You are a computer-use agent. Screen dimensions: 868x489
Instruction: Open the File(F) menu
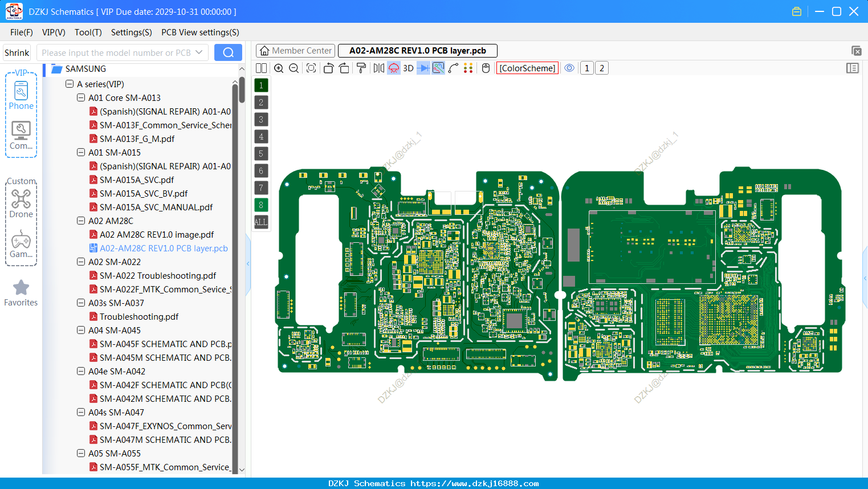click(x=22, y=32)
